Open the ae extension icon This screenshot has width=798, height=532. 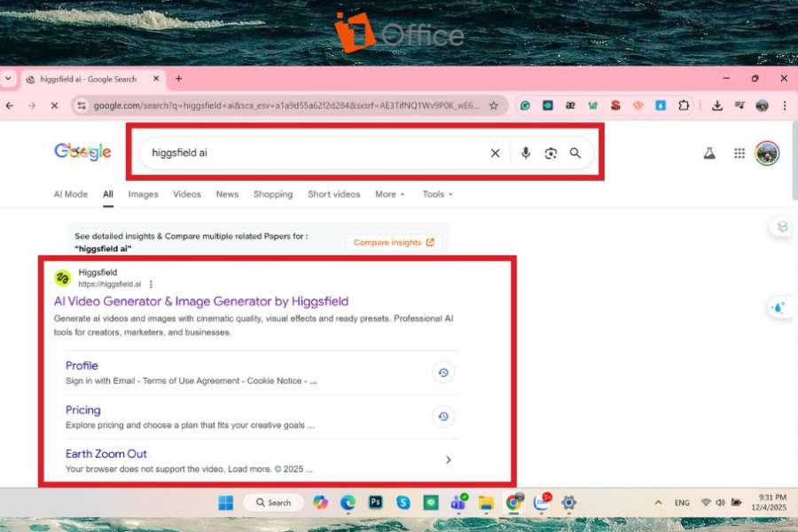pos(570,106)
